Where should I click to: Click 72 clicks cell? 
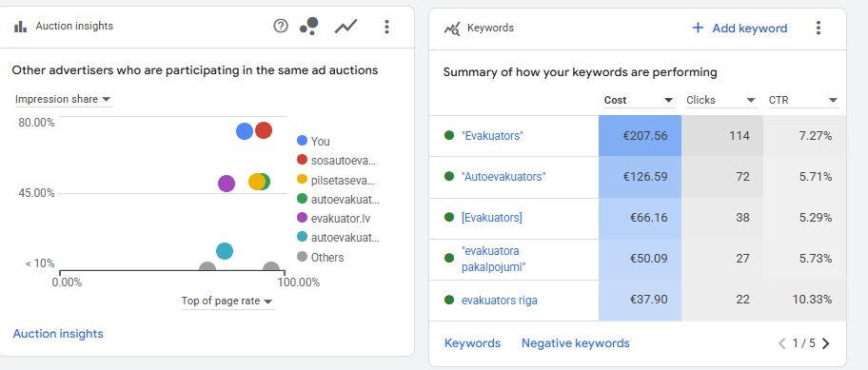pos(722,176)
